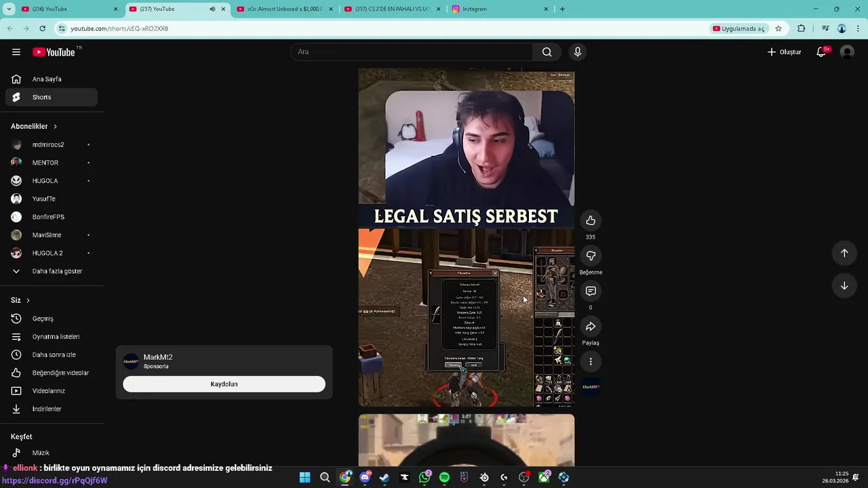Switch to the CS 2'DE EN PAHALI tab
Image resolution: width=868 pixels, height=488 pixels.
pyautogui.click(x=393, y=9)
